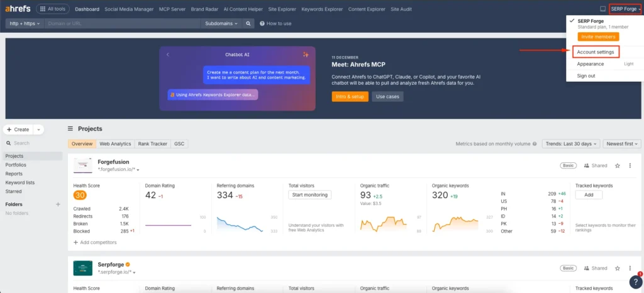This screenshot has width=644, height=293.
Task: Click the Domain or URL input field
Action: tap(123, 23)
